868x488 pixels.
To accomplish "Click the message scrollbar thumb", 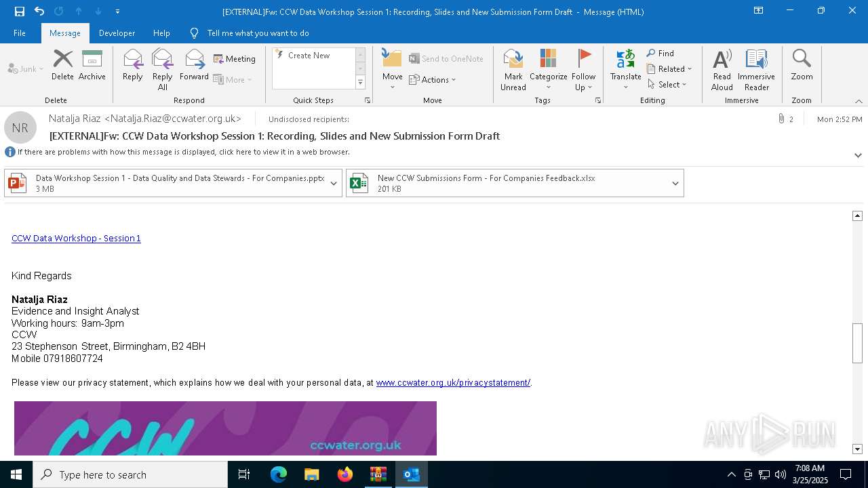I will (x=857, y=344).
